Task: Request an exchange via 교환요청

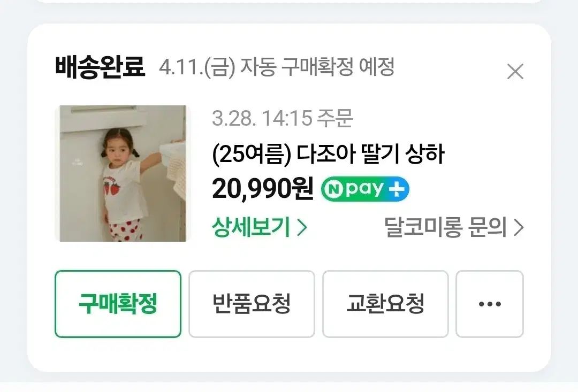Action: [385, 304]
